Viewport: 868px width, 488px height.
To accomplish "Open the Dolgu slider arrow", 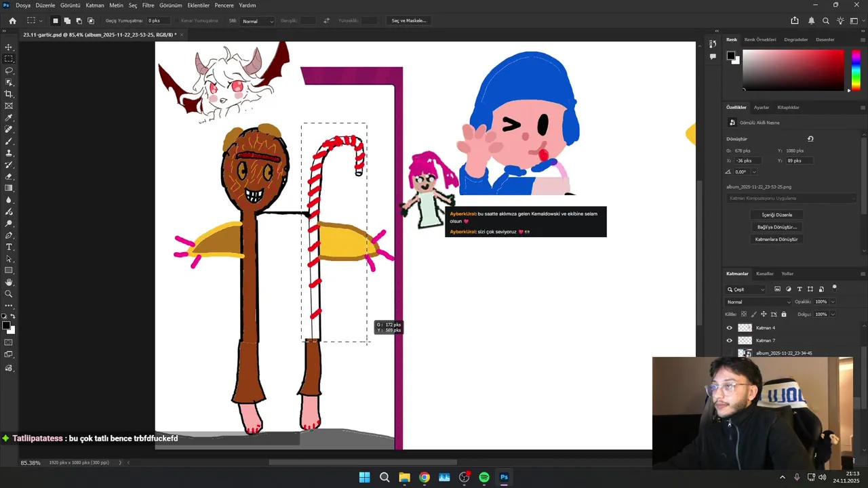I will (x=832, y=314).
